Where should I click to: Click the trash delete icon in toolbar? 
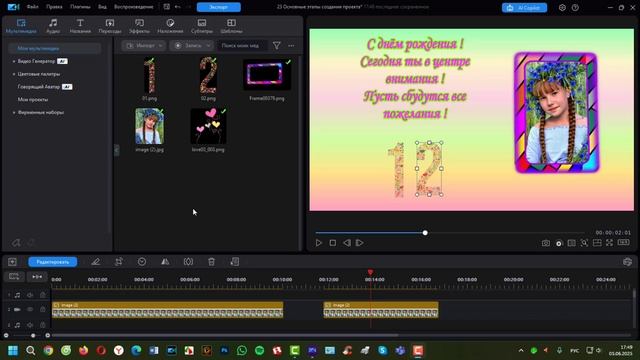211,262
